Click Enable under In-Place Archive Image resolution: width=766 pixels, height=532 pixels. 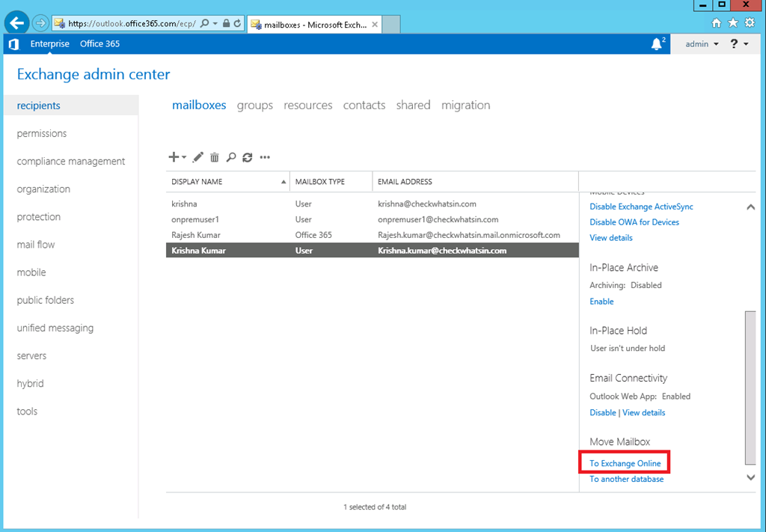tap(601, 302)
